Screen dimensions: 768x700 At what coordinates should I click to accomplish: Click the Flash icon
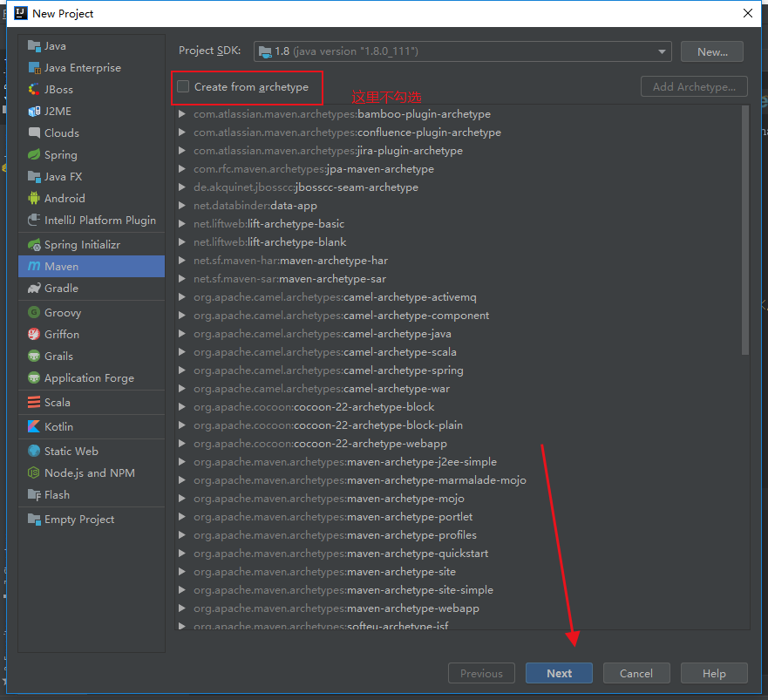[x=34, y=495]
